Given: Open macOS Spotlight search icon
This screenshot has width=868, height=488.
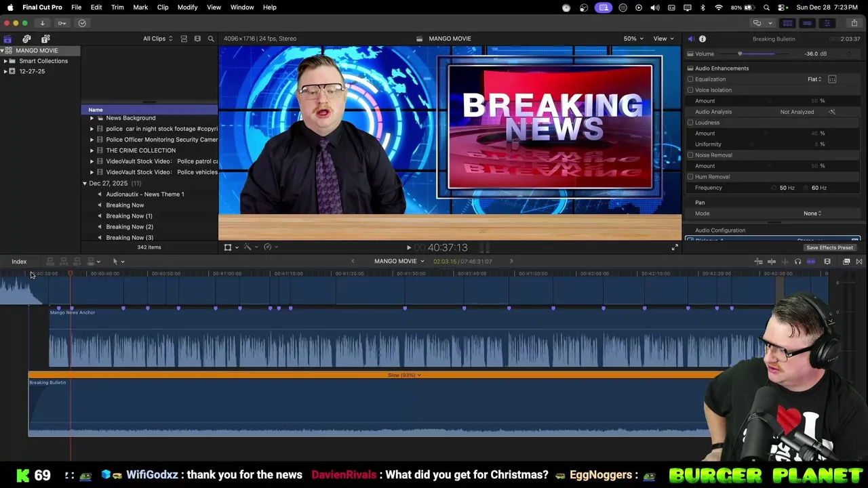Looking at the screenshot, I should pos(766,7).
